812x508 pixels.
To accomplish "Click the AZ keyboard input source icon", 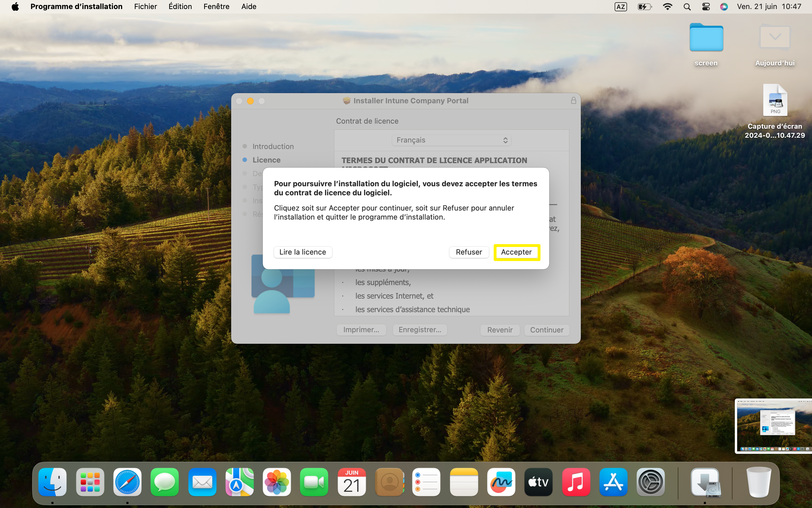I will (620, 7).
